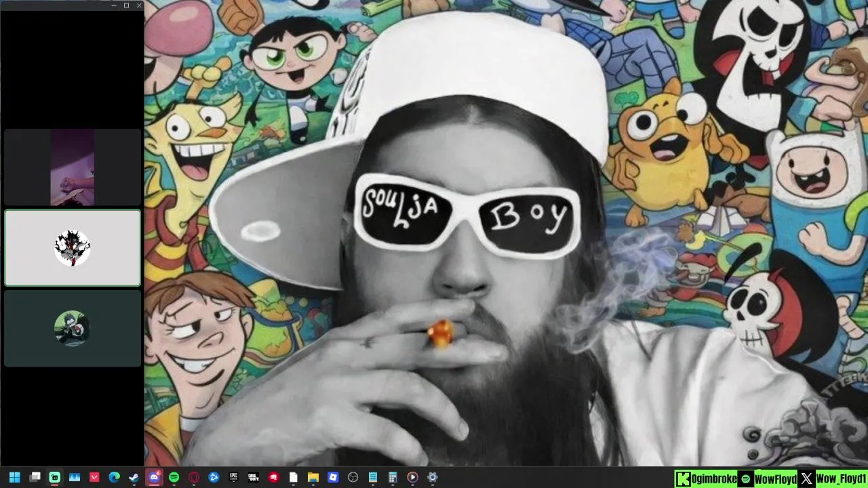The width and height of the screenshot is (868, 488).
Task: Launch Roblox from the taskbar
Action: tap(333, 477)
